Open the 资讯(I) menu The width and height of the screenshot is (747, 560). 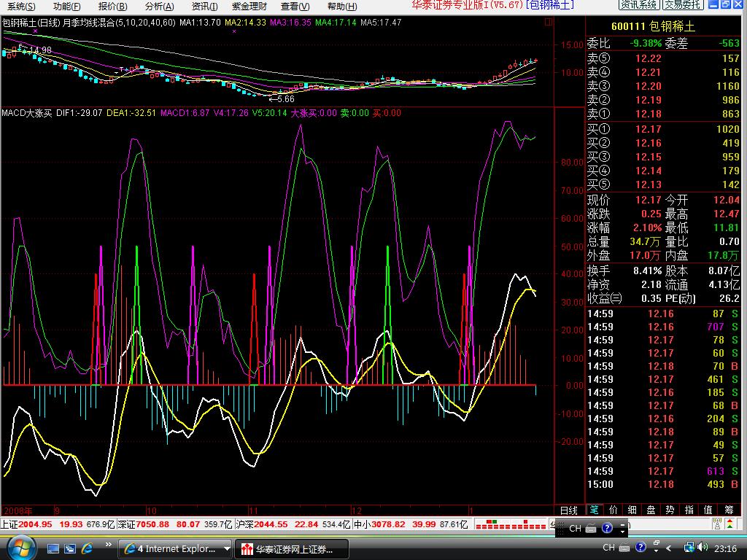tap(204, 6)
